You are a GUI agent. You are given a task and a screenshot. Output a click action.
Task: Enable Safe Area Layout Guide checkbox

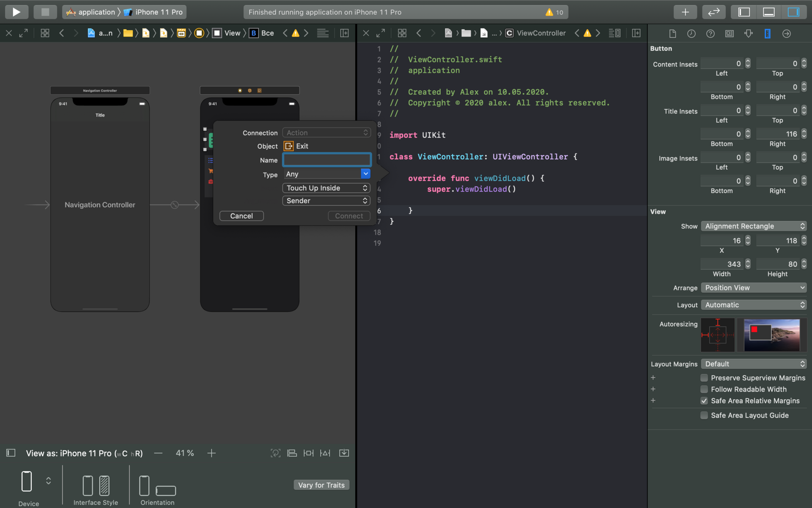tap(704, 415)
